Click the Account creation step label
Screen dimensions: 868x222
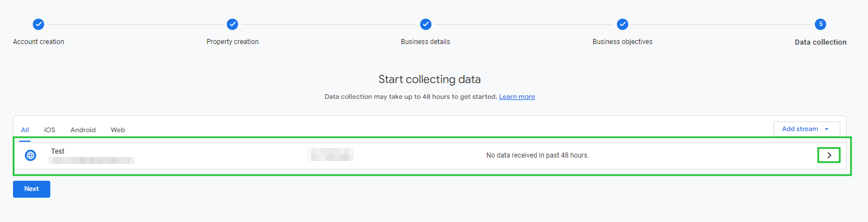coord(38,42)
